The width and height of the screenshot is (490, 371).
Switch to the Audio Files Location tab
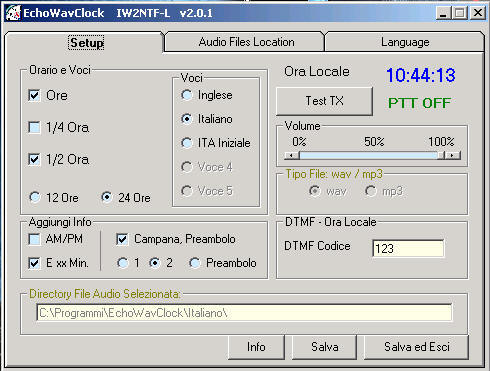click(x=246, y=42)
